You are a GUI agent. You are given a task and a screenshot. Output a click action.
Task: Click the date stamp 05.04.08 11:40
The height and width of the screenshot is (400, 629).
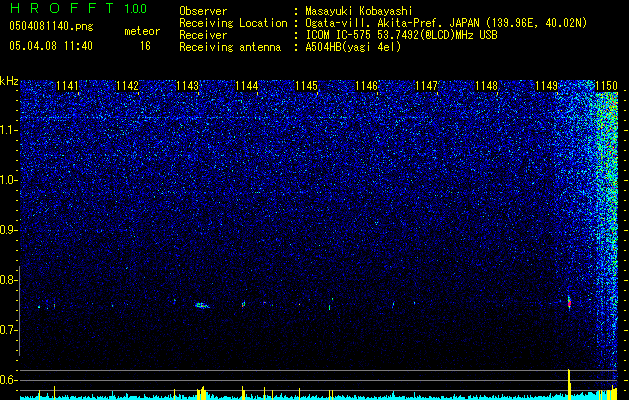pyautogui.click(x=51, y=46)
